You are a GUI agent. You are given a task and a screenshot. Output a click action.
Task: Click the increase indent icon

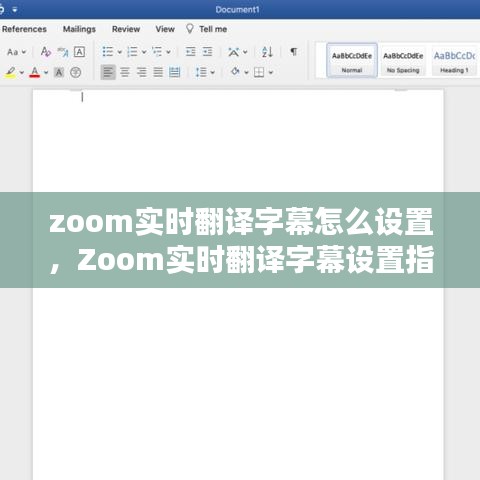coord(207,52)
